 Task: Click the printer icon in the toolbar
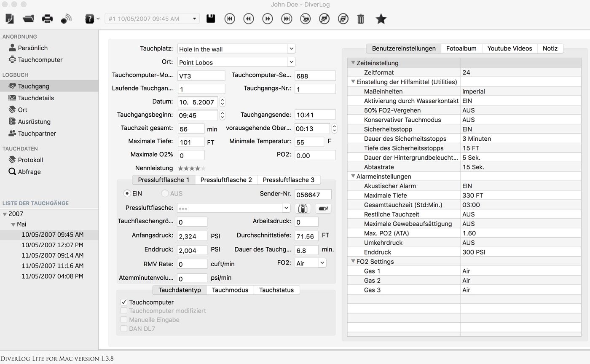click(47, 19)
